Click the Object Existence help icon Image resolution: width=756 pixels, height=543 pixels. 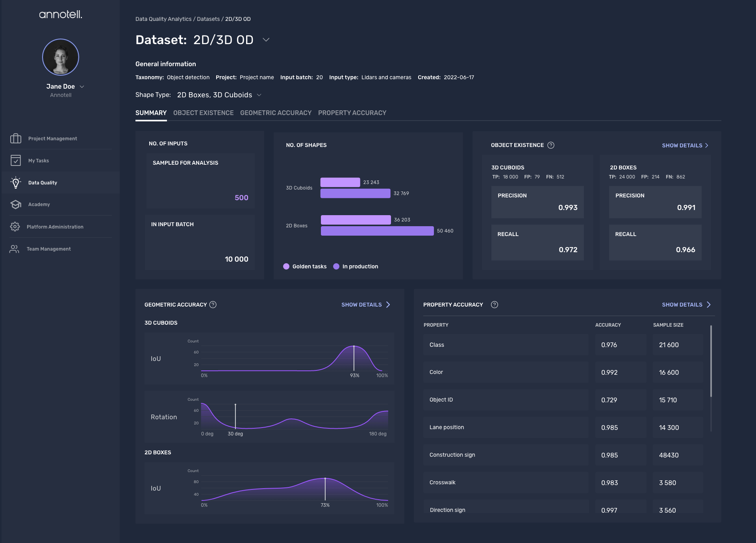[551, 145]
